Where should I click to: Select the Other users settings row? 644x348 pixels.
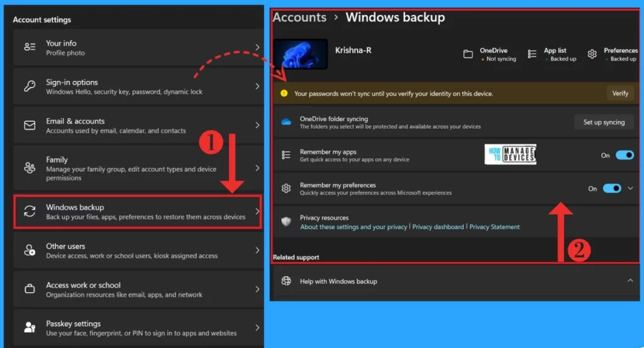138,251
